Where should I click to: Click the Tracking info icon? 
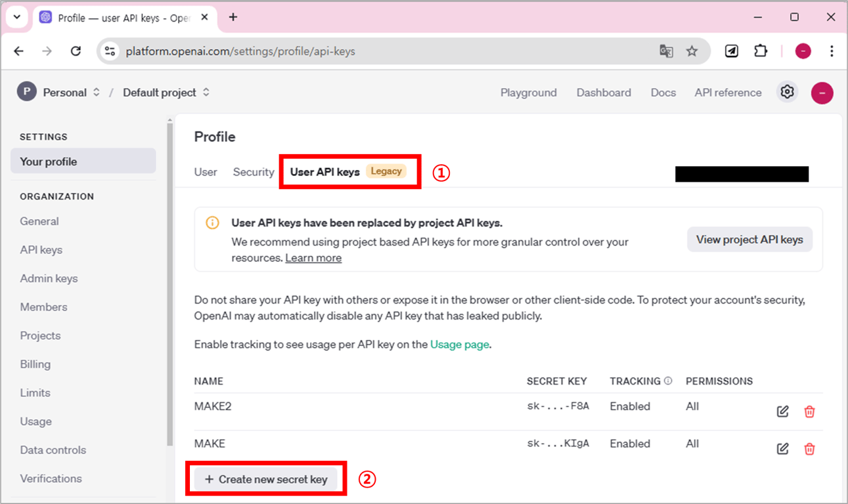pyautogui.click(x=668, y=381)
